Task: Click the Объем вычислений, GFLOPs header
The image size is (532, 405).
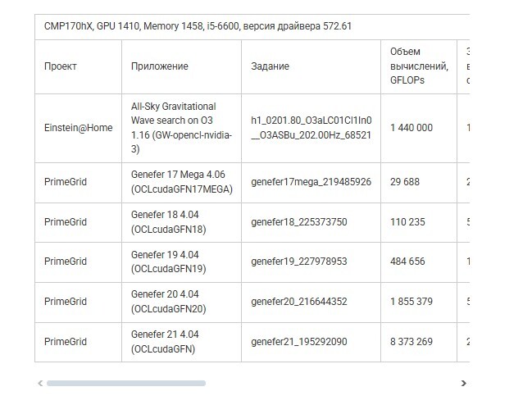Action: click(419, 66)
